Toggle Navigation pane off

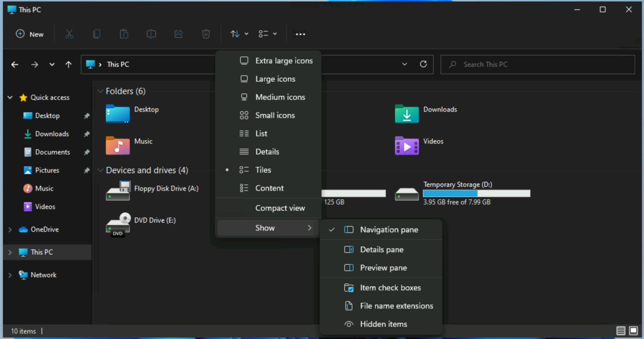381,230
